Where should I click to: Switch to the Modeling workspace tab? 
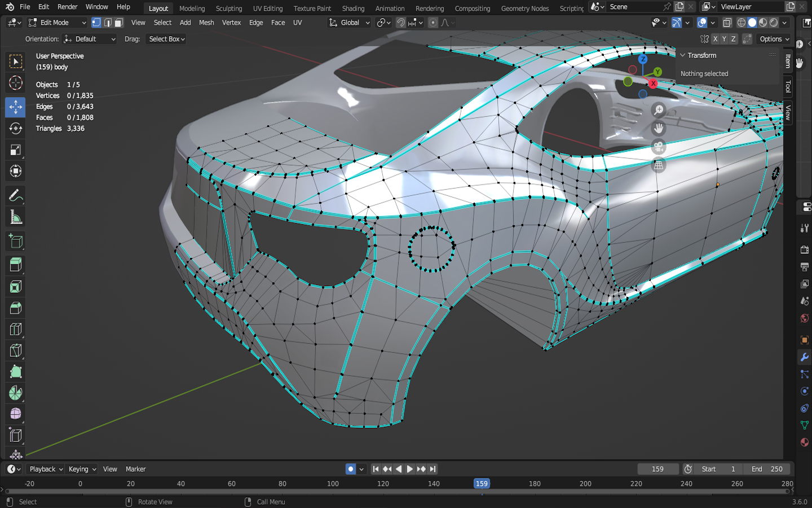coord(192,8)
